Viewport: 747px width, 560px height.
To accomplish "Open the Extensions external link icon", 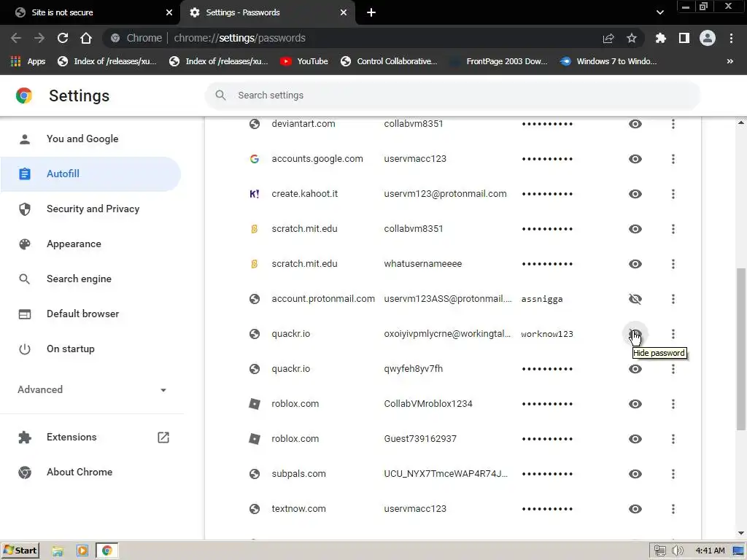I will (x=163, y=437).
